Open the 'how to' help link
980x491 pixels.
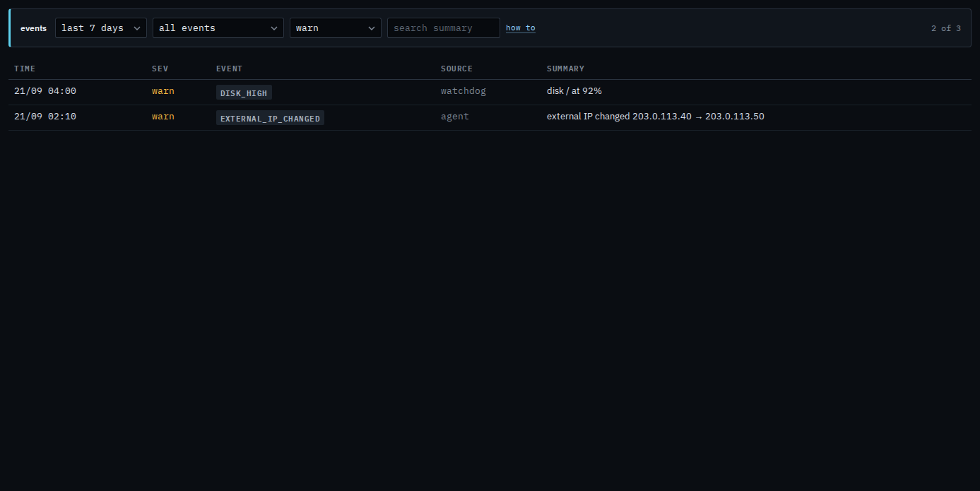tap(521, 28)
